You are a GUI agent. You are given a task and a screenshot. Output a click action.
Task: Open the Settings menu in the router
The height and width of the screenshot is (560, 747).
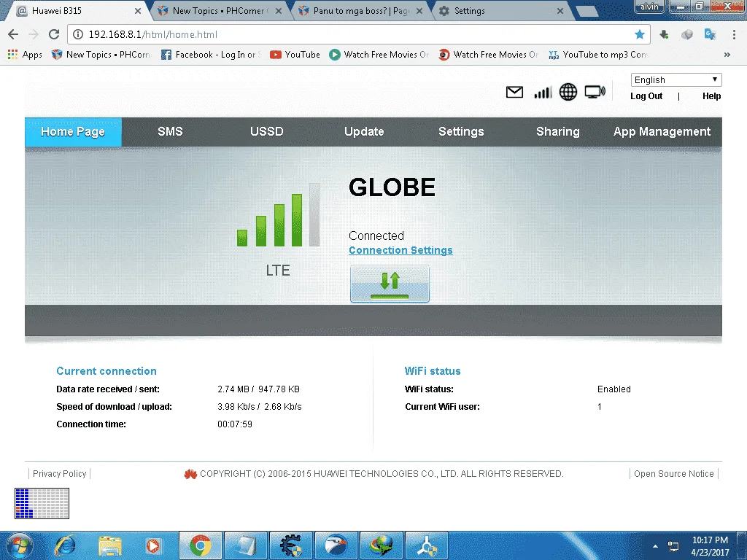click(461, 131)
